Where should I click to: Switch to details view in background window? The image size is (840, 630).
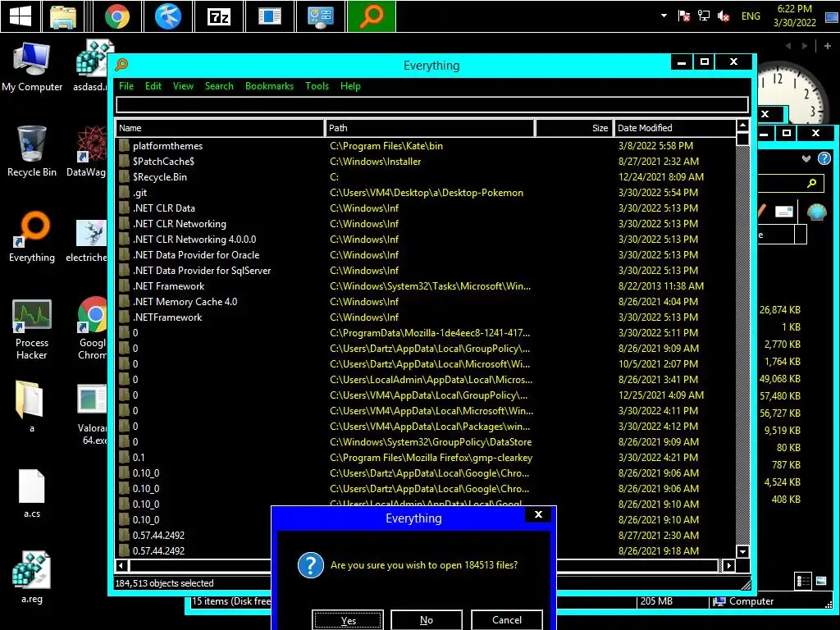(803, 581)
